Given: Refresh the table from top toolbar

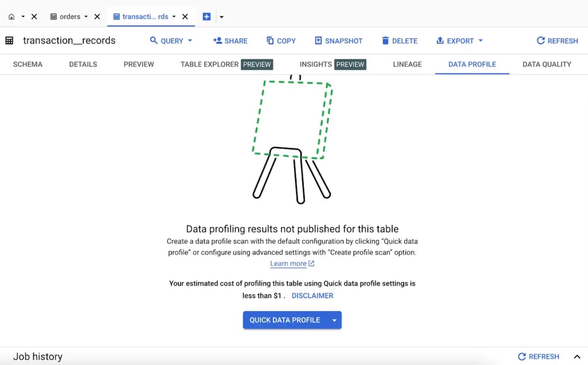Looking at the screenshot, I should (557, 41).
